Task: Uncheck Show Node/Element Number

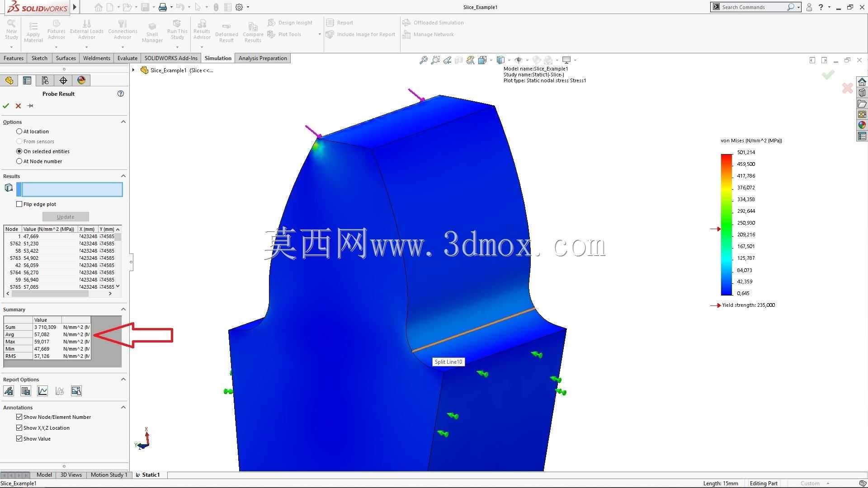Action: pos(19,417)
